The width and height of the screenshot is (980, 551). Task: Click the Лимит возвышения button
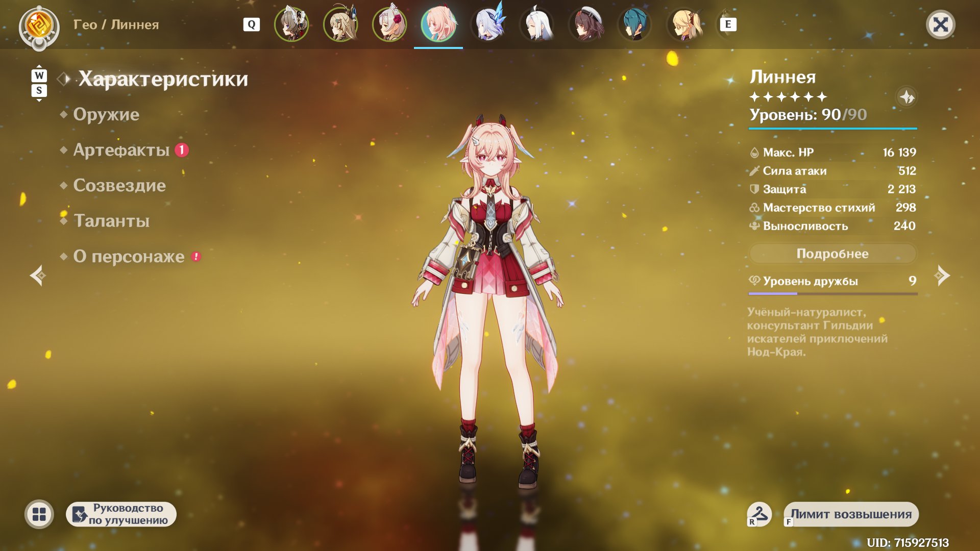coord(851,514)
